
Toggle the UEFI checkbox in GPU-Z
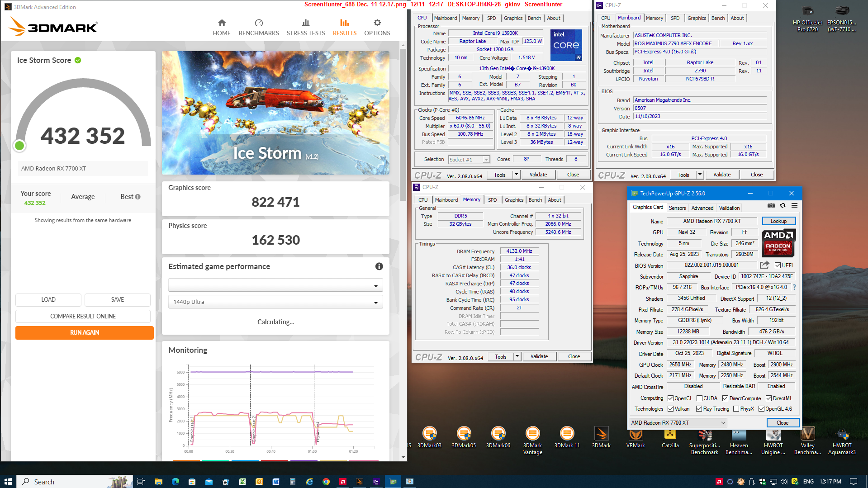pyautogui.click(x=778, y=265)
